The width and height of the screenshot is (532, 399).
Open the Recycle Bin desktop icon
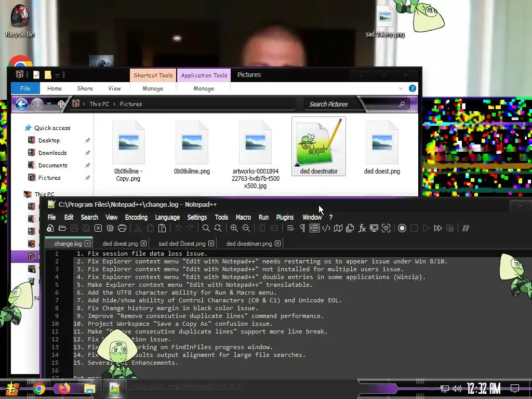coord(20,20)
